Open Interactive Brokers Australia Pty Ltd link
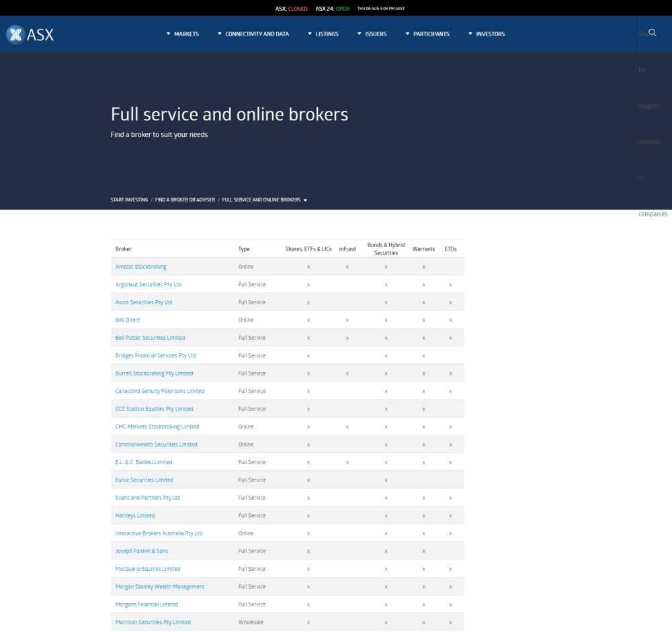The height and width of the screenshot is (632, 672). [x=159, y=533]
